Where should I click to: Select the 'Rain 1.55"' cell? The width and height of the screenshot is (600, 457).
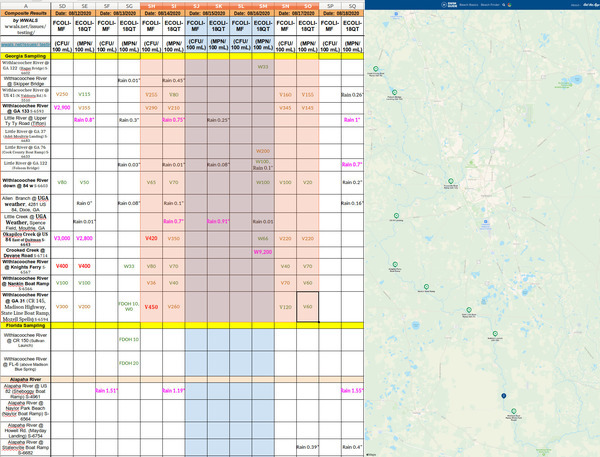352,391
